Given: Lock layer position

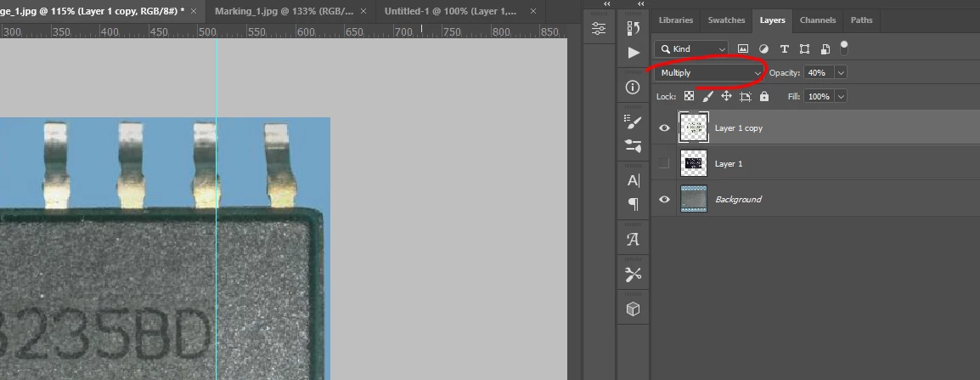Looking at the screenshot, I should coord(726,96).
